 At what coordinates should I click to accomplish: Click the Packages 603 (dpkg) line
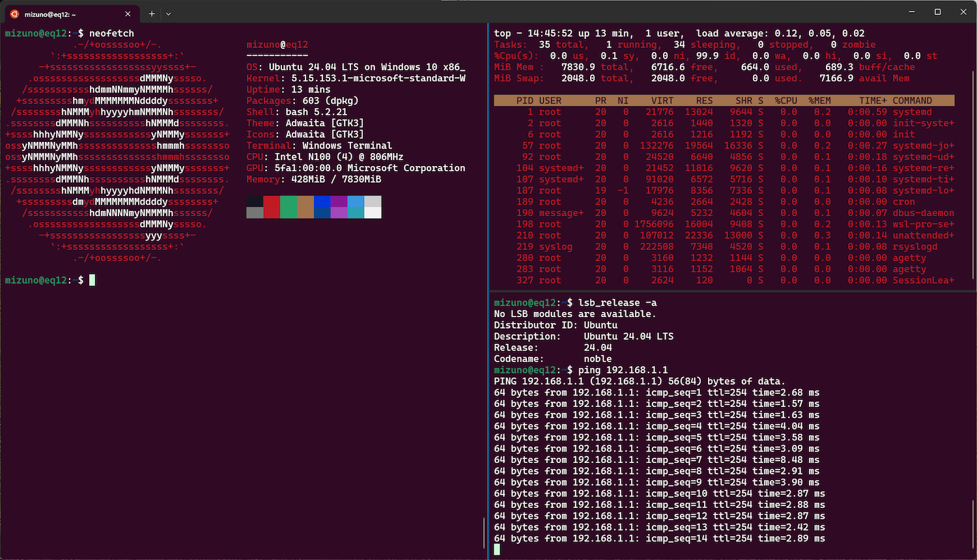pyautogui.click(x=302, y=101)
